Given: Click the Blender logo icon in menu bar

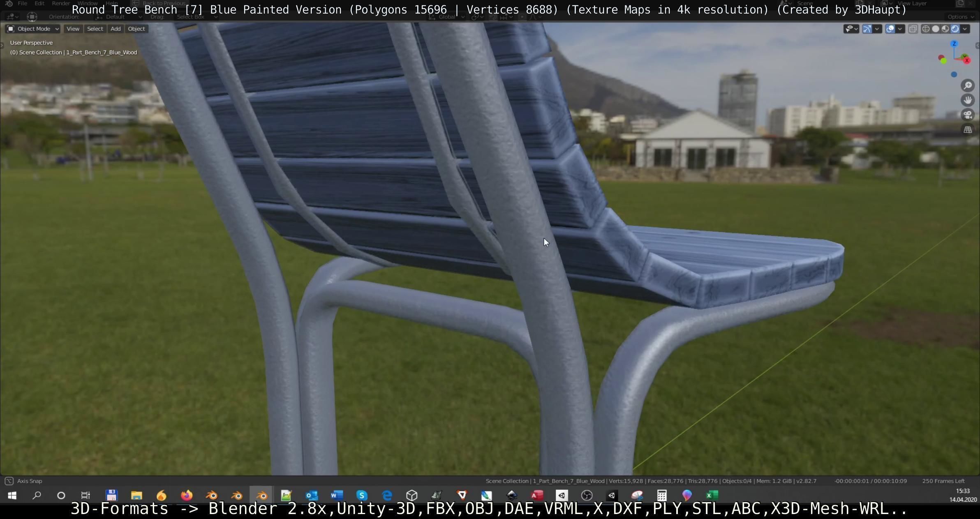Looking at the screenshot, I should tap(9, 3).
